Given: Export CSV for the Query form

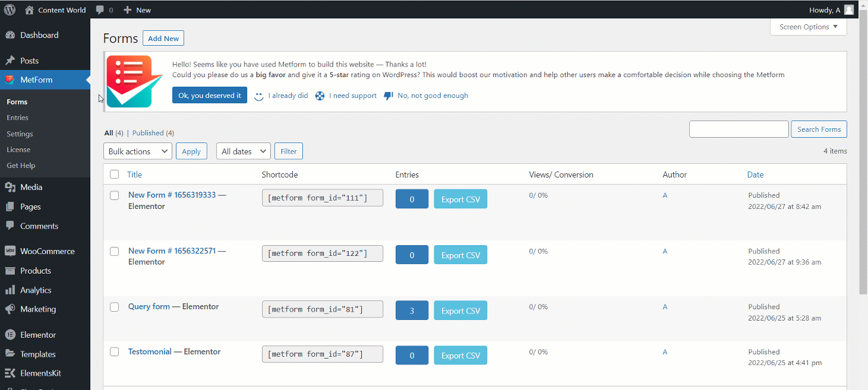Looking at the screenshot, I should click(460, 310).
